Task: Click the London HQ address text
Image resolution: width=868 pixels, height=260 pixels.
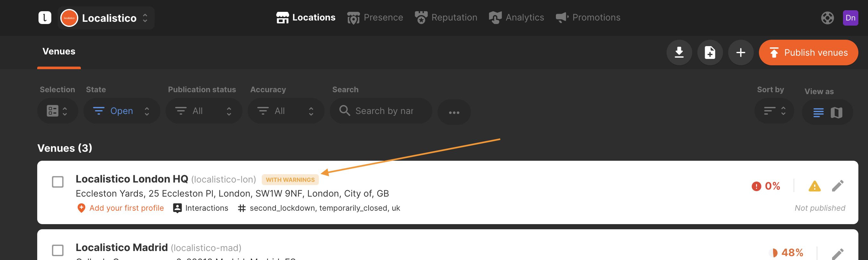Action: pos(232,194)
